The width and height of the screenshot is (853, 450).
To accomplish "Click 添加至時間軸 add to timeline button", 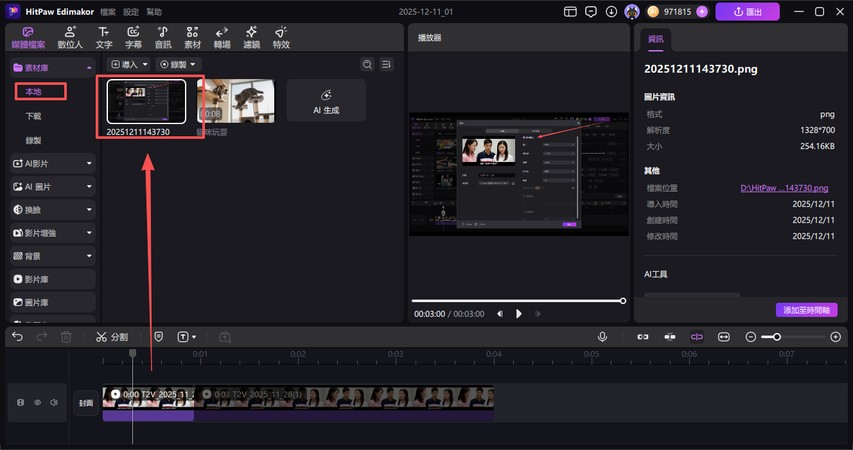I will pyautogui.click(x=806, y=310).
